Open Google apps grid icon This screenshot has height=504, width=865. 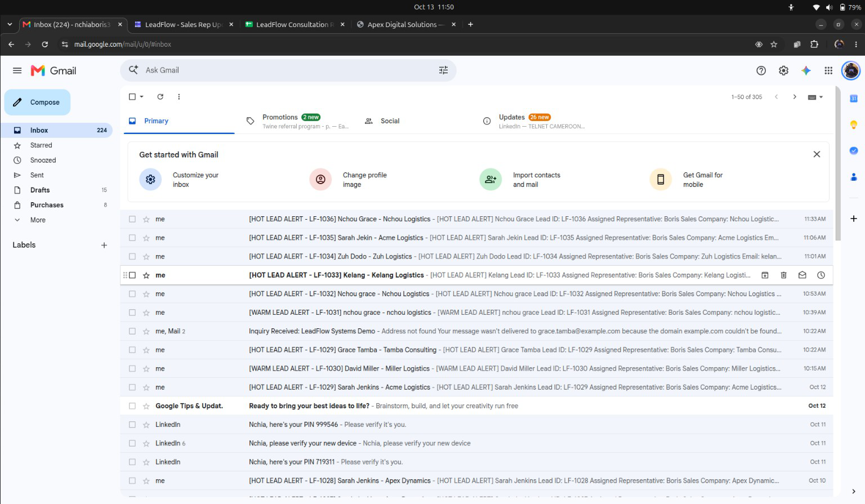[828, 70]
